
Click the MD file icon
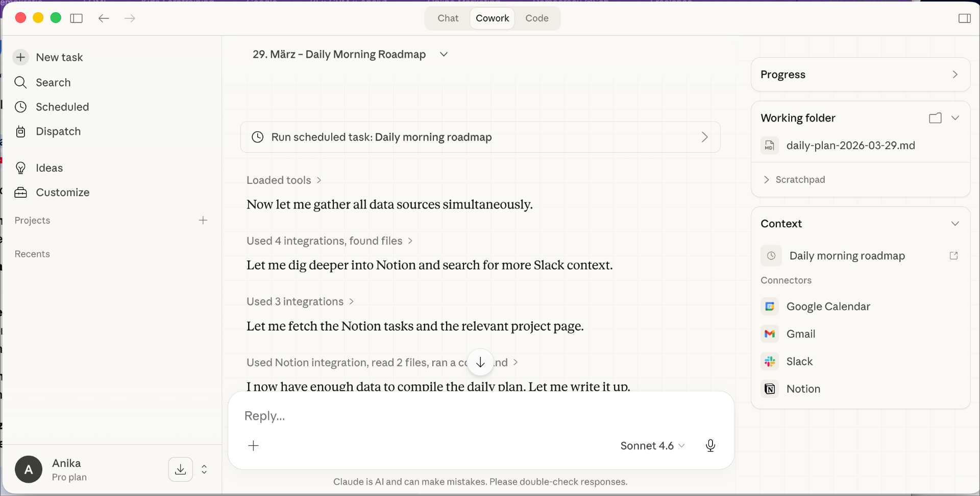(769, 146)
